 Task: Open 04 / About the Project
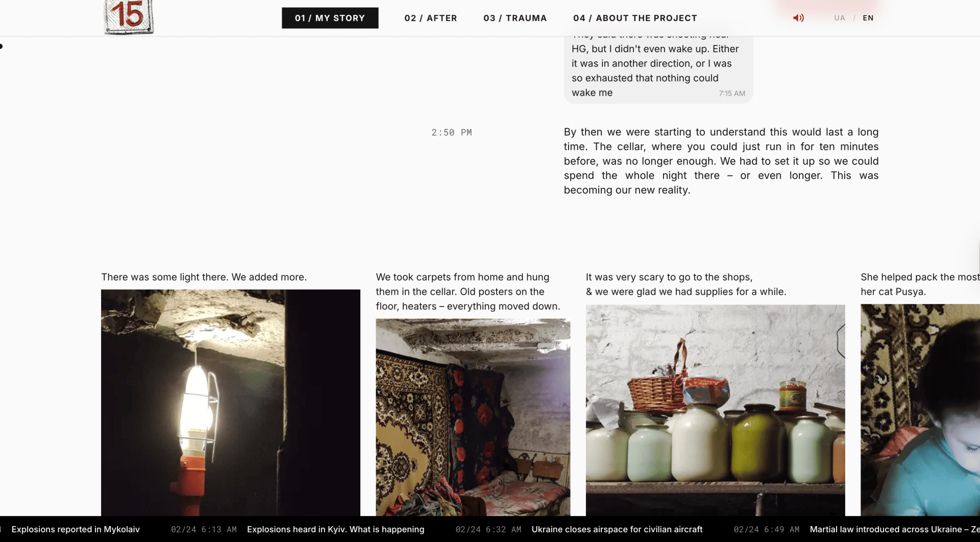point(635,18)
